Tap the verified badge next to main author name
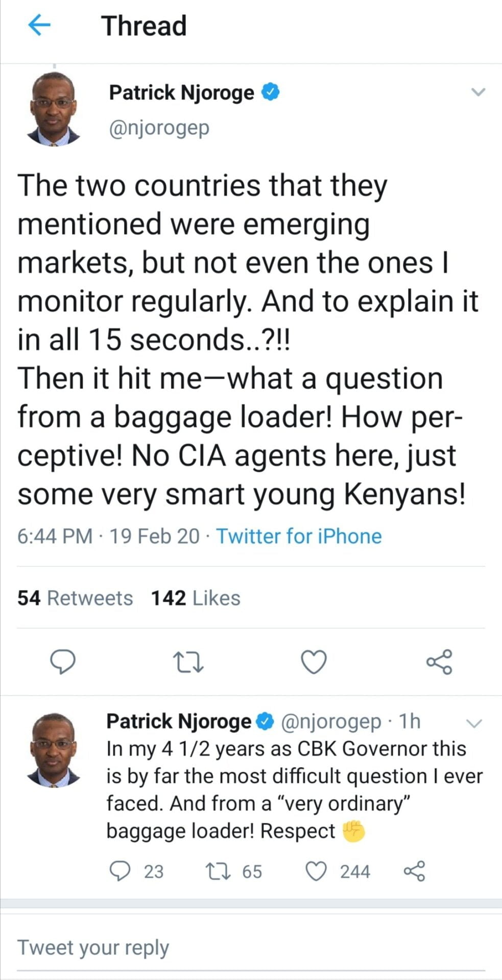Image resolution: width=502 pixels, height=980 pixels. point(271,92)
